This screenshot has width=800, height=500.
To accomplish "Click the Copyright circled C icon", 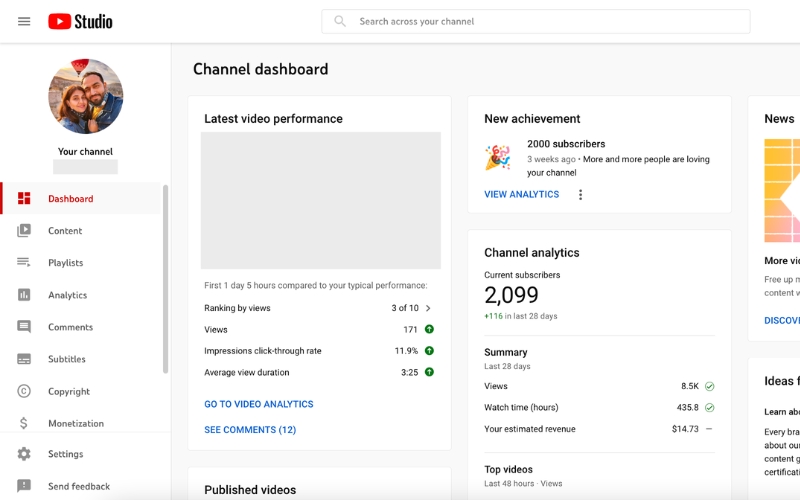I will tap(24, 391).
